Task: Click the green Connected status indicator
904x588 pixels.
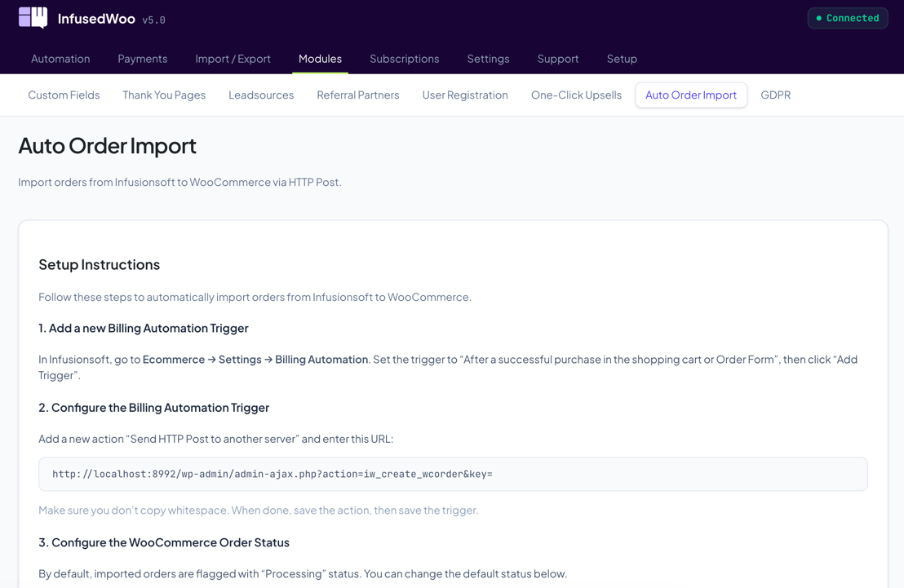Action: pyautogui.click(x=847, y=17)
